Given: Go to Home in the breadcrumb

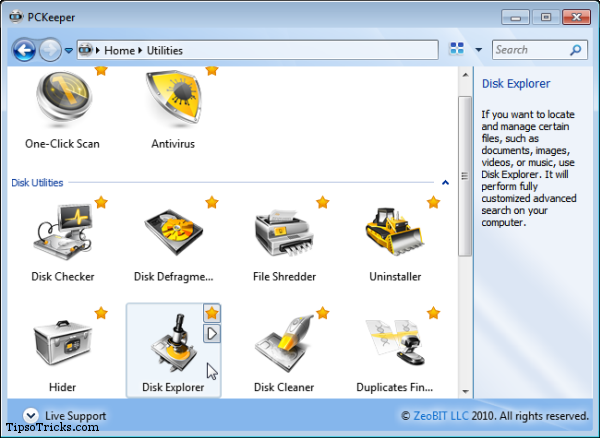Looking at the screenshot, I should (x=119, y=50).
